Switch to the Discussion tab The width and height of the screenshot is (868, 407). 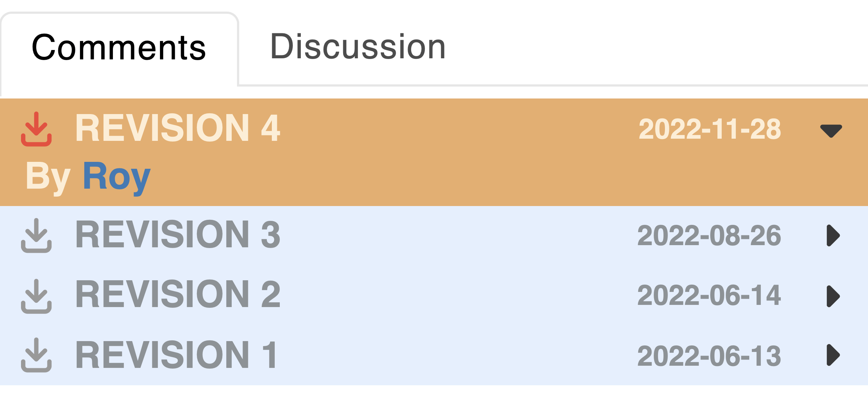(358, 46)
